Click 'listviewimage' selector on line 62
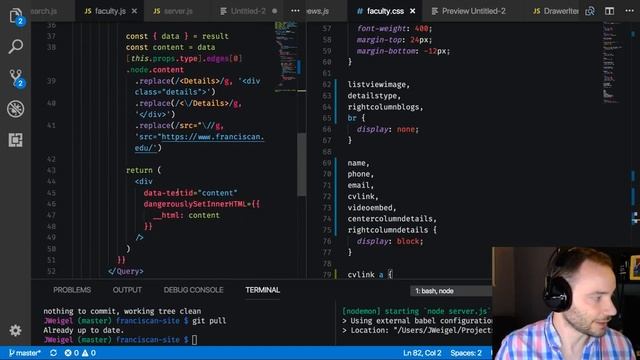Viewport: 640px width, 360px height. 377,85
